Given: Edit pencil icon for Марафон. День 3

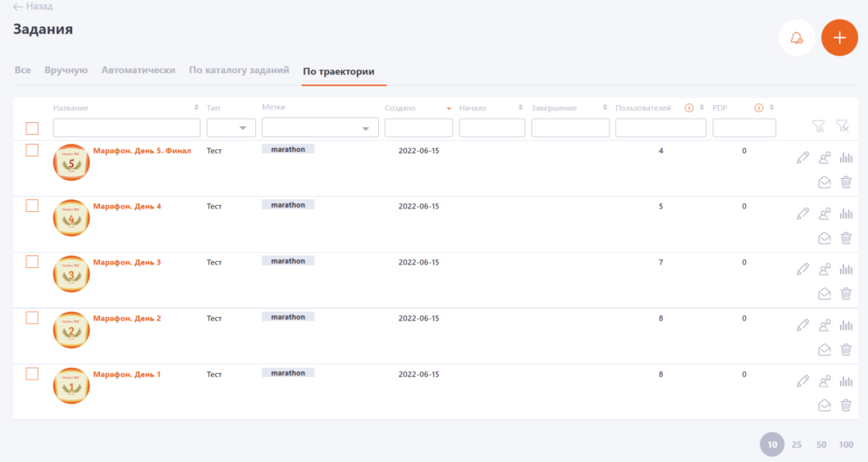Looking at the screenshot, I should [x=803, y=270].
